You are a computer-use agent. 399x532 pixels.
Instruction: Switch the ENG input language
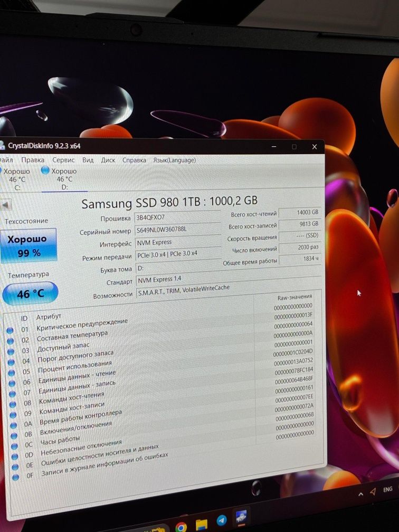click(387, 489)
